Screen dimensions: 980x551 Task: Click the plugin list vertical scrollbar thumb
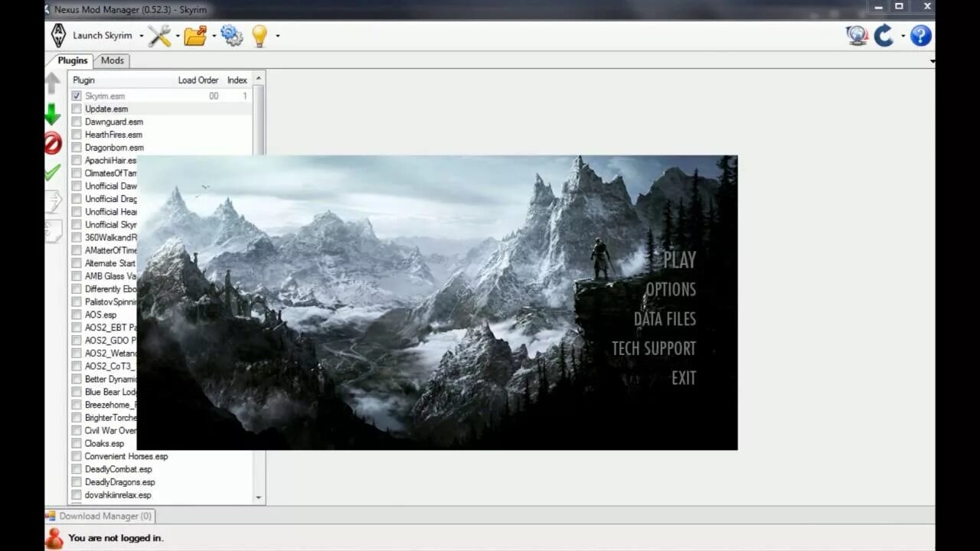pyautogui.click(x=259, y=119)
